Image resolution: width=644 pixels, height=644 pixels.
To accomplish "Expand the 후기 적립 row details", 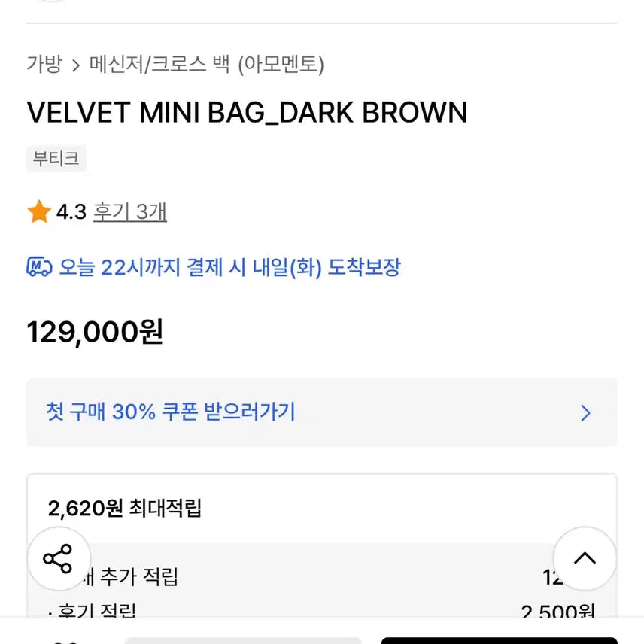I will pyautogui.click(x=90, y=611).
